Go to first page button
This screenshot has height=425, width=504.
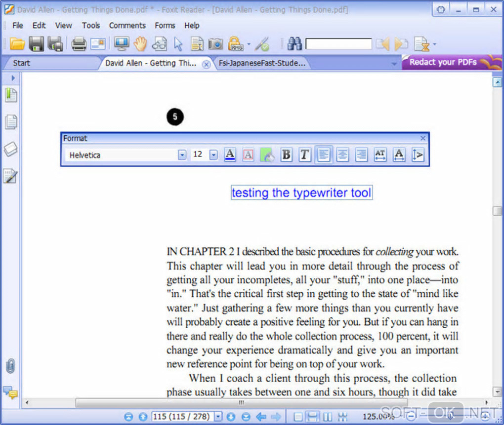coord(128,417)
